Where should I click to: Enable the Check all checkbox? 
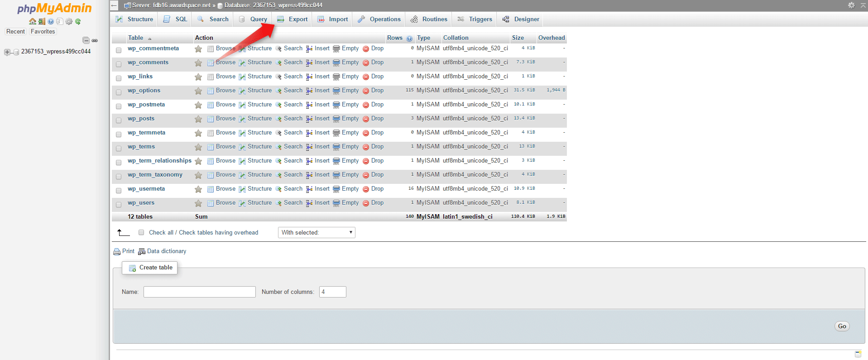(141, 232)
